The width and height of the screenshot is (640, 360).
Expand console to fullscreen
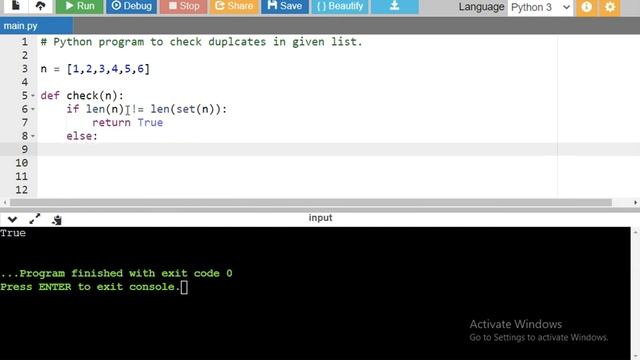(x=35, y=219)
